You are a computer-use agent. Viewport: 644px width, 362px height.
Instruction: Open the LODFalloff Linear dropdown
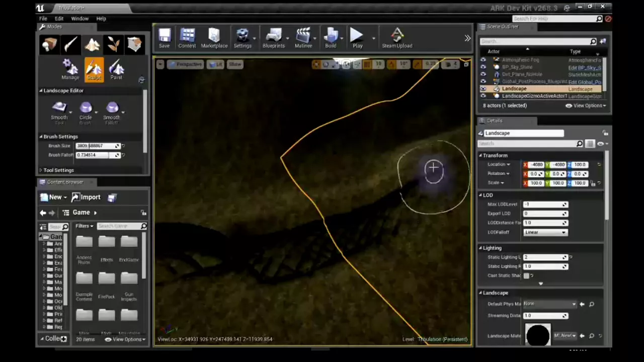click(x=545, y=232)
